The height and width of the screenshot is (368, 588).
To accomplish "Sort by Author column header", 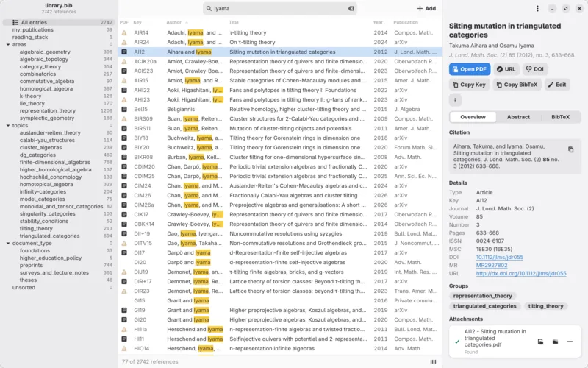I will [174, 22].
